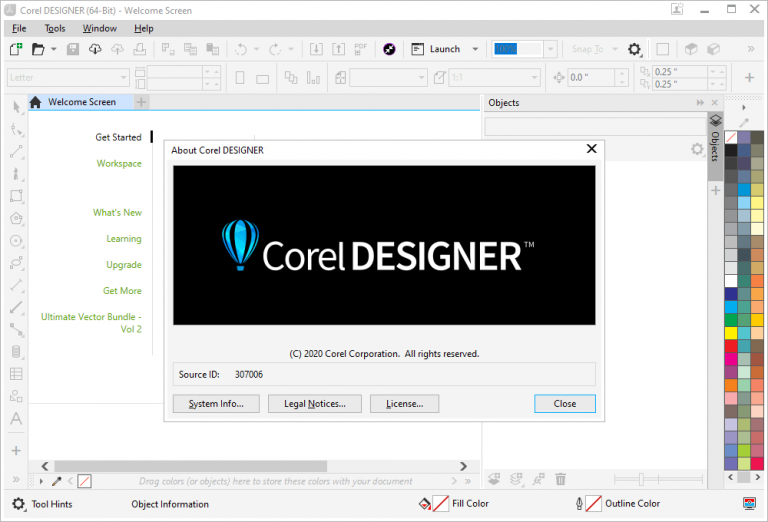Viewport: 768px width, 522px height.
Task: Click the horizontal scrollbar right arrow
Action: pos(463,466)
